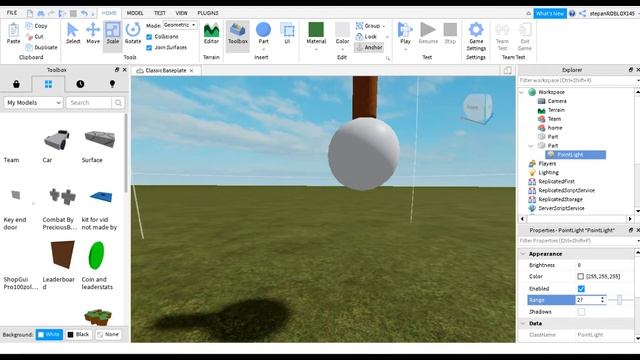Screen dimensions: 640x360
Task: Toggle the Anchor button
Action: pyautogui.click(x=369, y=47)
